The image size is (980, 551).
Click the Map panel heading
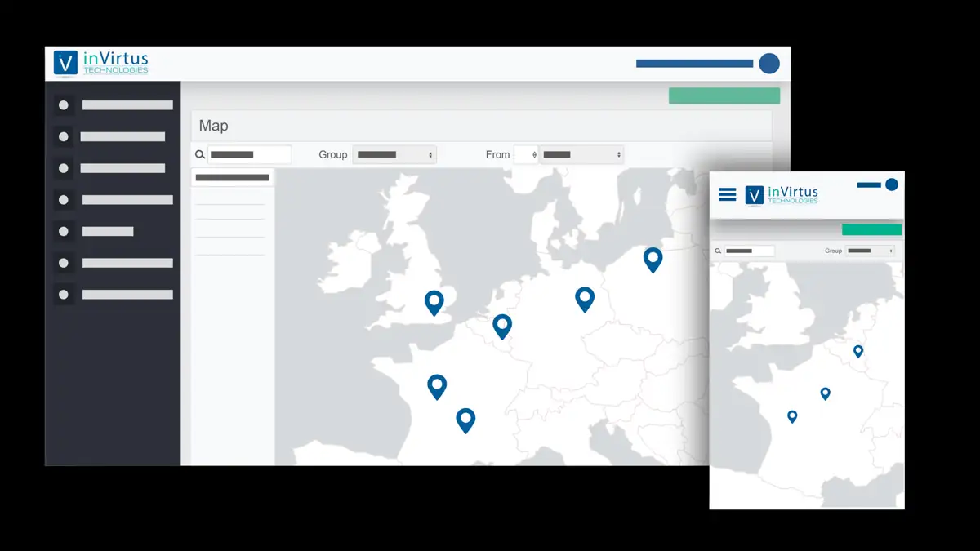point(213,126)
